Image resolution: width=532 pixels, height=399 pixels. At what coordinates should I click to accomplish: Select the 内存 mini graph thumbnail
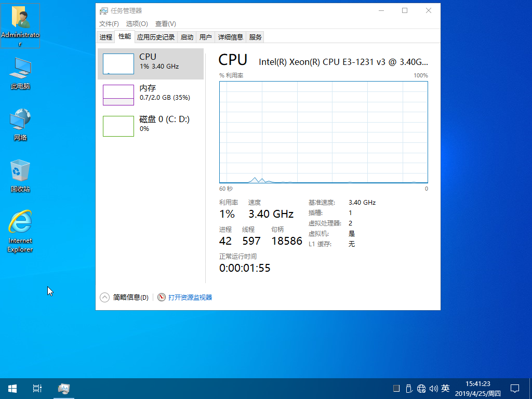118,95
